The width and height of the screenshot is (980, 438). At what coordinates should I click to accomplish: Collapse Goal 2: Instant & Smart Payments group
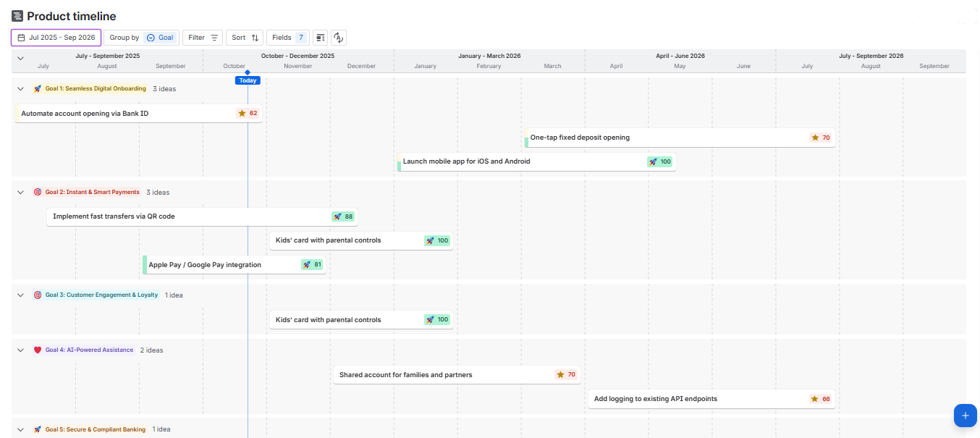point(20,193)
